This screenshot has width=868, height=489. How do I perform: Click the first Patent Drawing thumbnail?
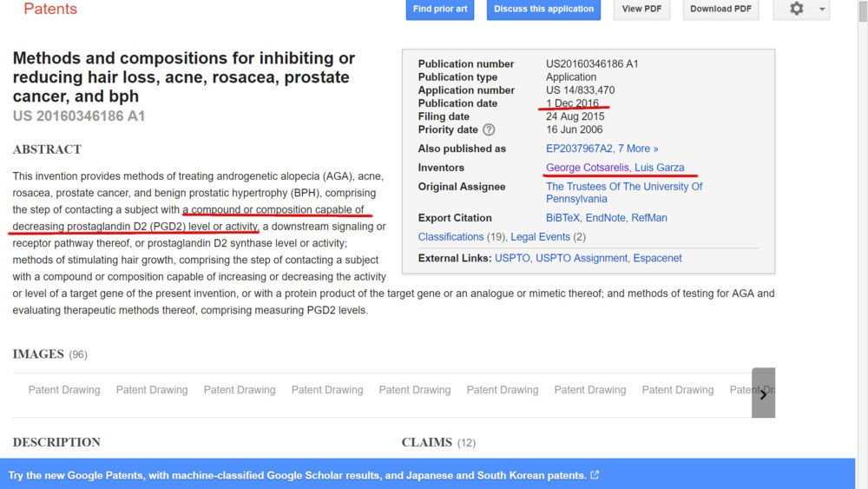tap(64, 390)
